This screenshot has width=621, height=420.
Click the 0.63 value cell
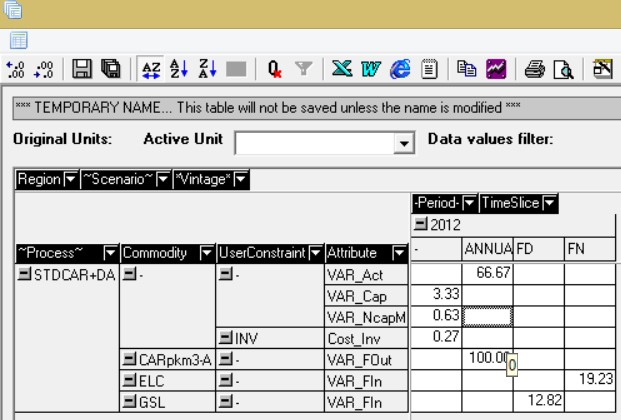436,316
